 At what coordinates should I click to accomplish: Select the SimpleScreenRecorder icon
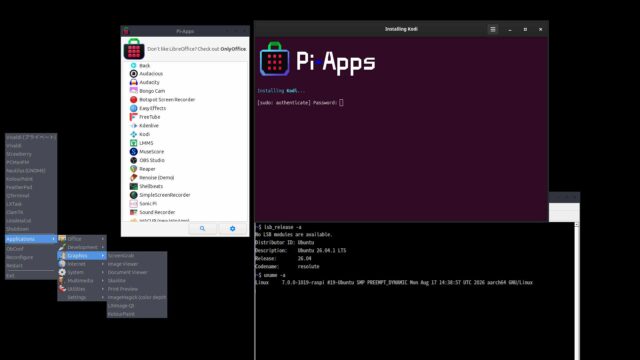133,195
